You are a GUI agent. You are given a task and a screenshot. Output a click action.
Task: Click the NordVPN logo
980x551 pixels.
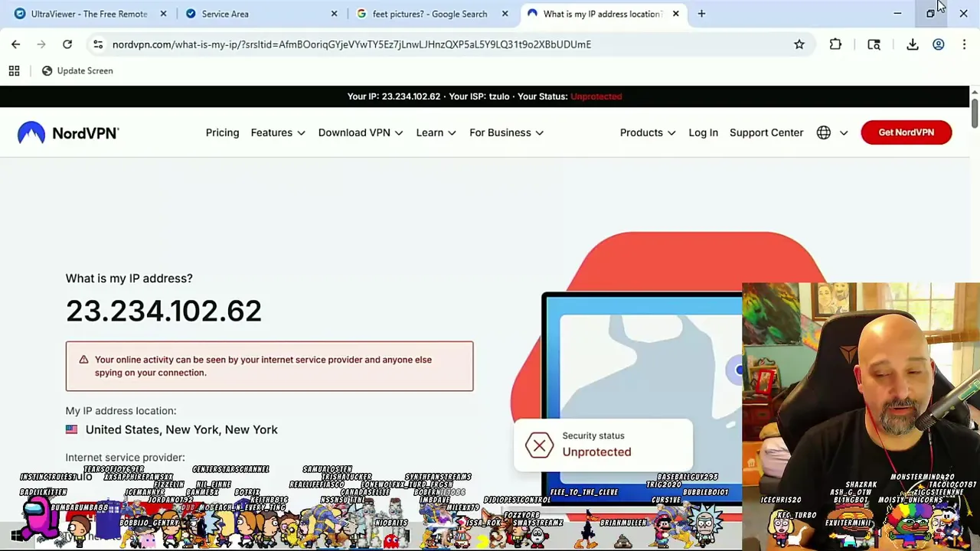(x=68, y=132)
